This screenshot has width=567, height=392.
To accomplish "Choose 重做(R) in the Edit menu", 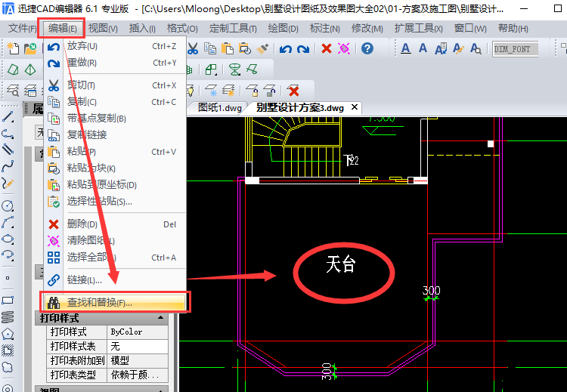I will [115, 63].
